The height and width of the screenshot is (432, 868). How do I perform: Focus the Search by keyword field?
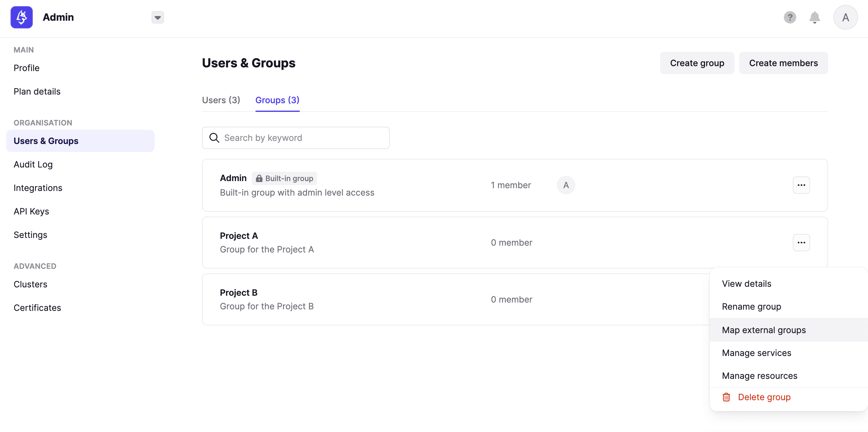(295, 138)
